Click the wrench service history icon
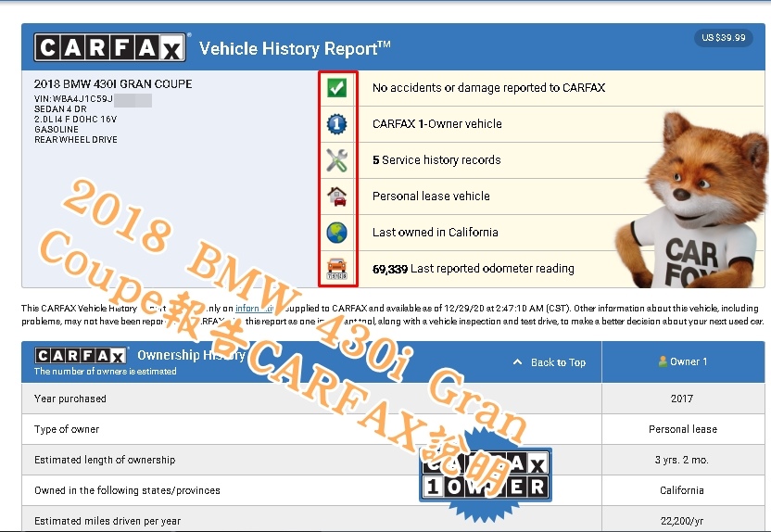The width and height of the screenshot is (771, 532). pos(336,160)
